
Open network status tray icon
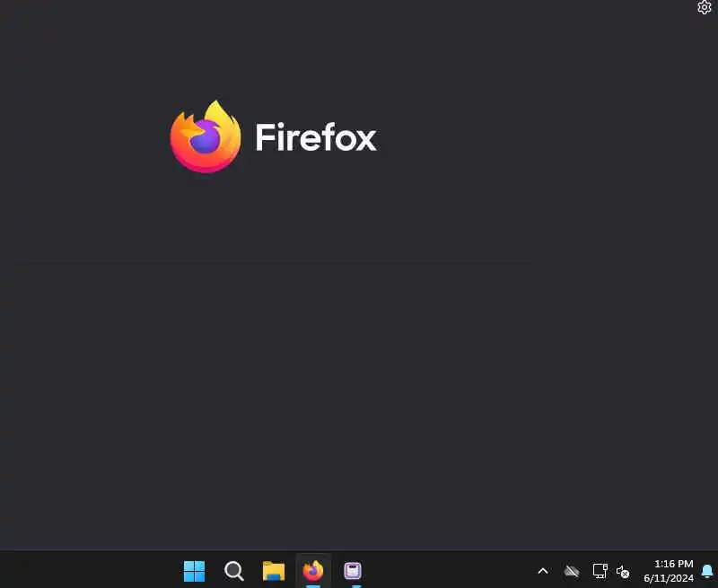(x=600, y=571)
